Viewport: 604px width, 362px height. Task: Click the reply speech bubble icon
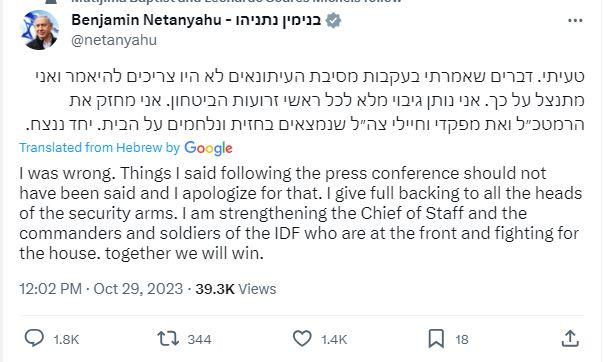pos(34,339)
